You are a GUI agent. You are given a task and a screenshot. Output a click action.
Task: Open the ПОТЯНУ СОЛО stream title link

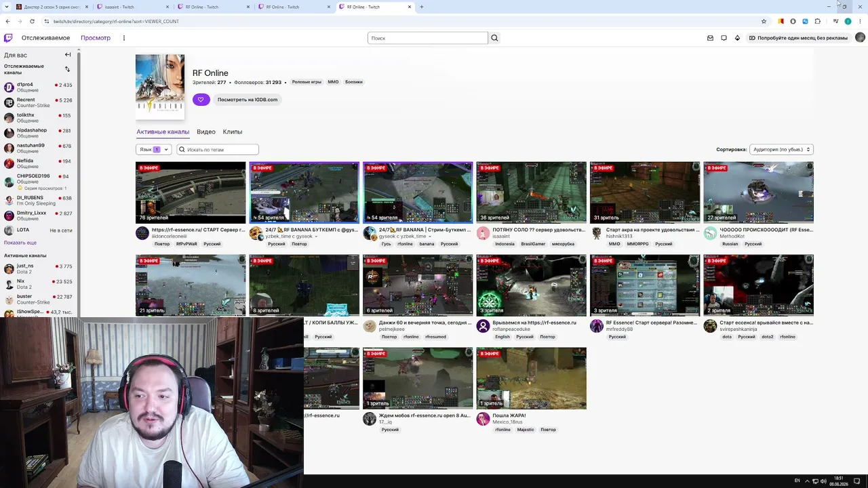pos(538,230)
